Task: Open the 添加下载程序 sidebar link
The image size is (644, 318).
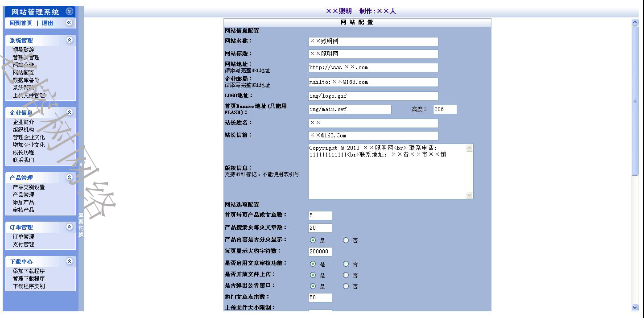Action: click(29, 271)
